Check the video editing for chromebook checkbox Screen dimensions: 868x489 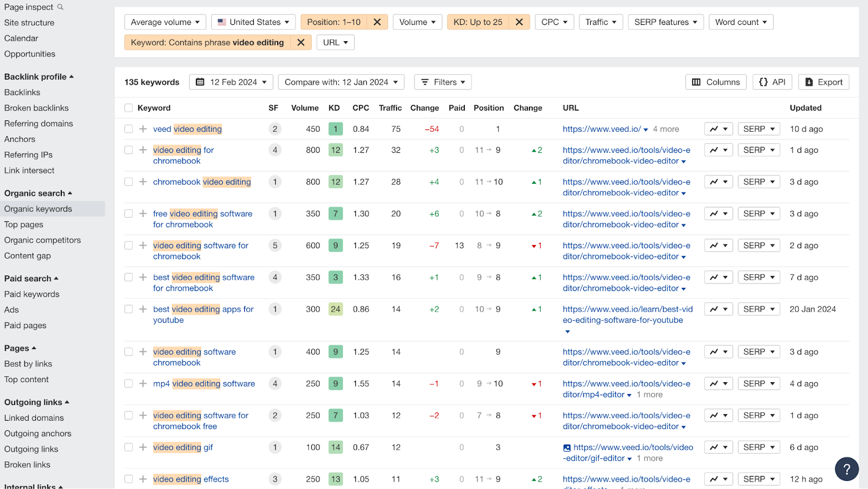point(129,150)
